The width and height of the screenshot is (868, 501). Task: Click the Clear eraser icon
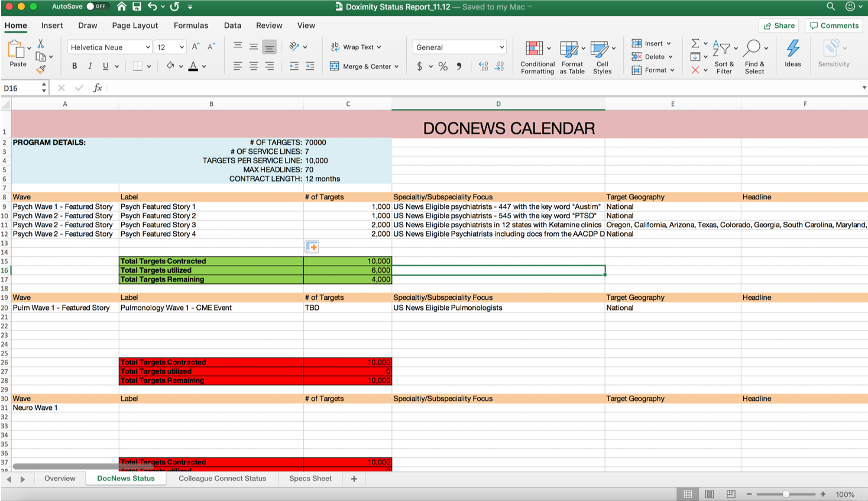click(x=695, y=70)
